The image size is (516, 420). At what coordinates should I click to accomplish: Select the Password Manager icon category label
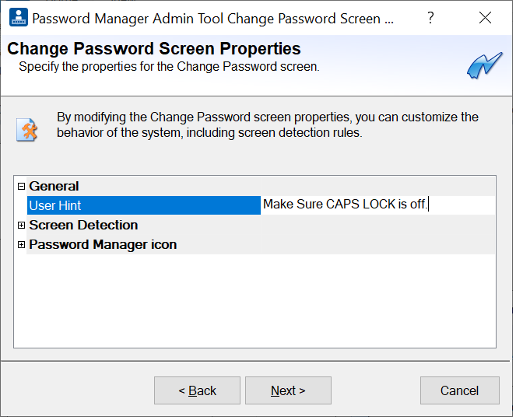tap(103, 245)
